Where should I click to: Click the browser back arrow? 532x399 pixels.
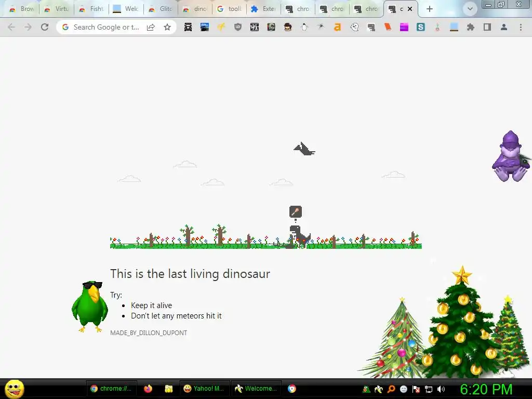[x=11, y=27]
